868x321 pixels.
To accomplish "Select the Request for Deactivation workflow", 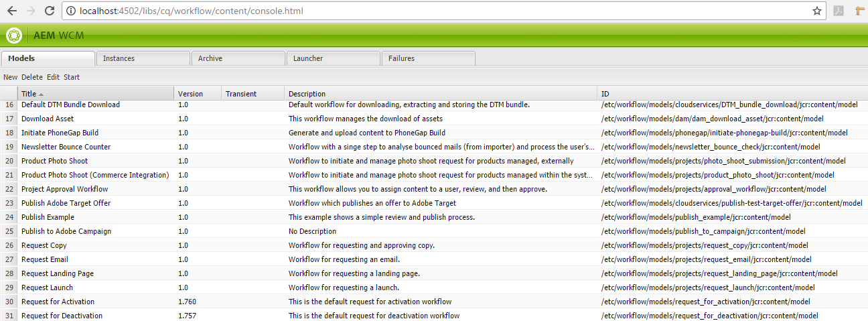I will (x=434, y=315).
